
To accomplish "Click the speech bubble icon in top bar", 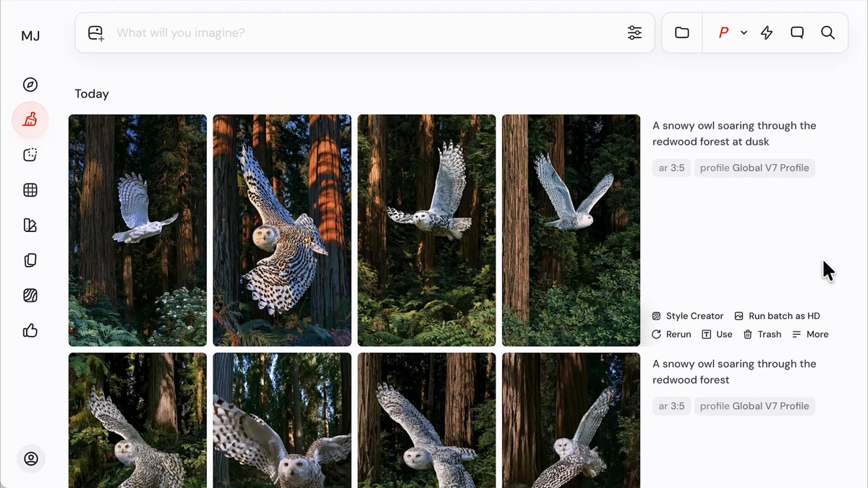I will pyautogui.click(x=797, y=33).
